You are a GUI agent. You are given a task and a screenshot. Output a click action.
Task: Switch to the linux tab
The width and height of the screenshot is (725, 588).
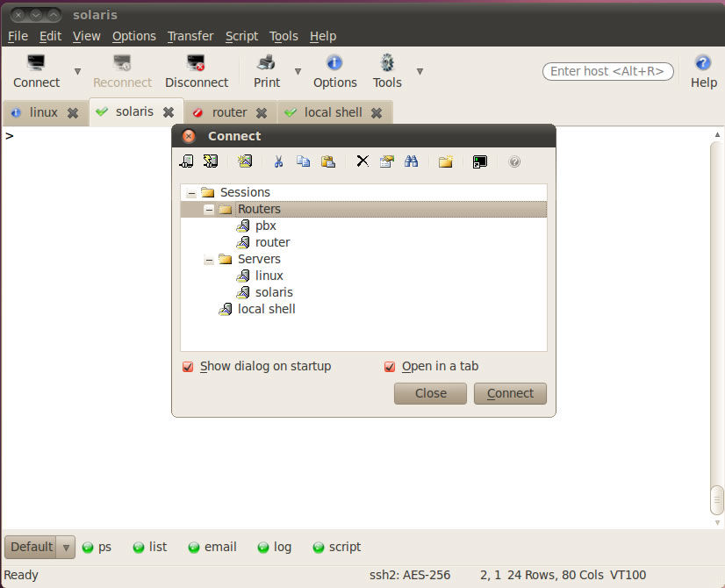click(44, 112)
